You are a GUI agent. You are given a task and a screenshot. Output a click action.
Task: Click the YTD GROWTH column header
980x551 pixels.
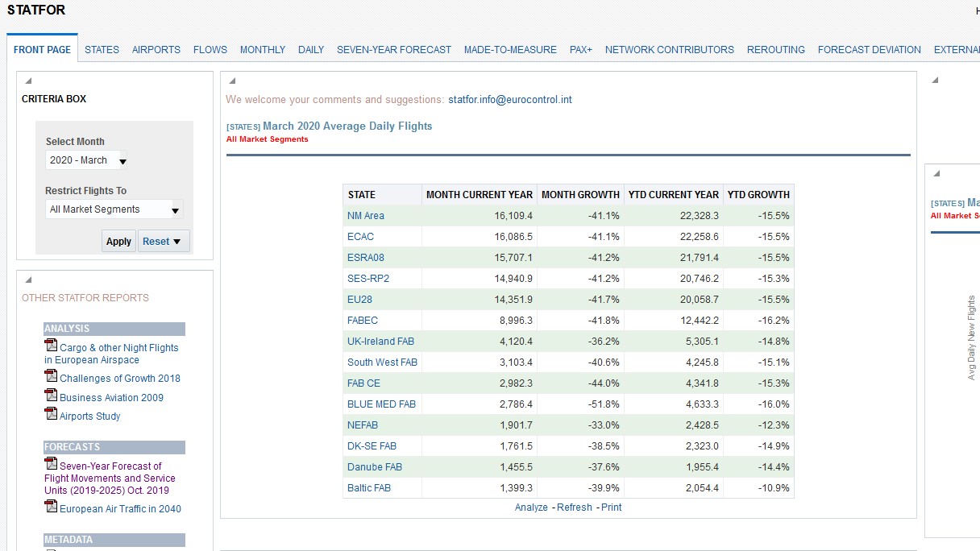coord(758,195)
